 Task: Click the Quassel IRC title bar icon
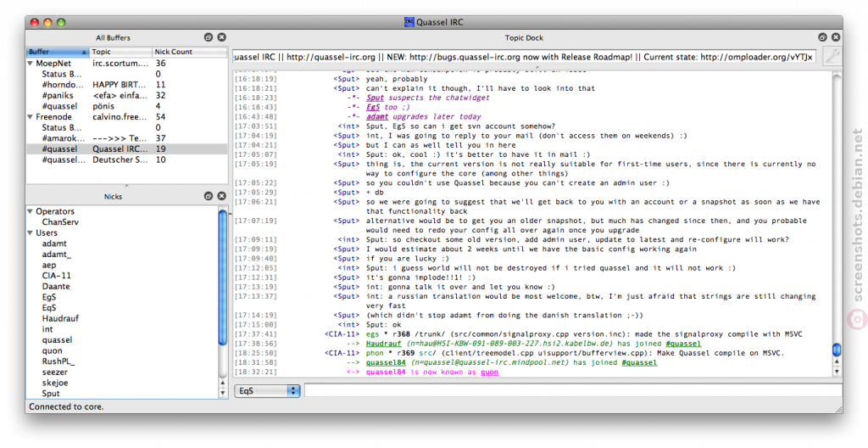coord(409,22)
